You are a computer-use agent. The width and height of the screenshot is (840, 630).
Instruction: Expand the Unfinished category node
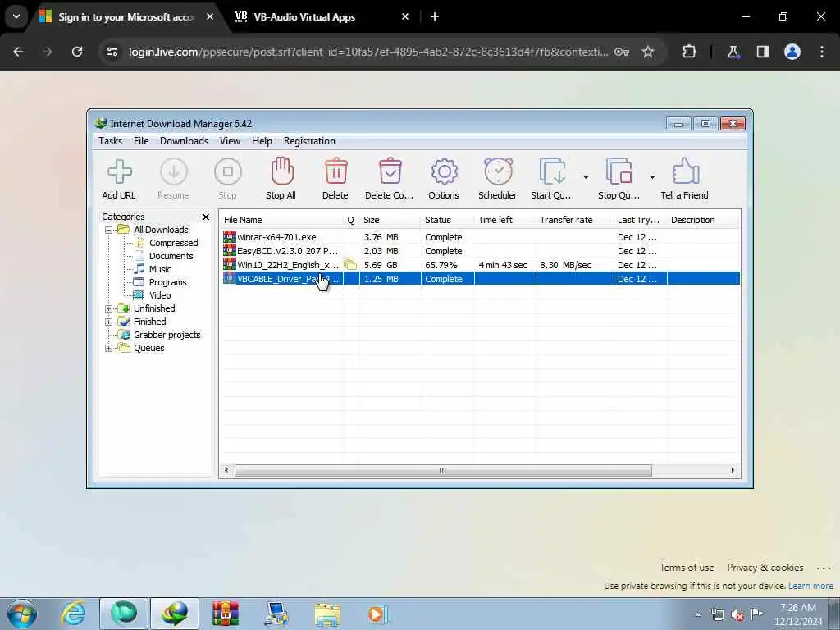(109, 308)
